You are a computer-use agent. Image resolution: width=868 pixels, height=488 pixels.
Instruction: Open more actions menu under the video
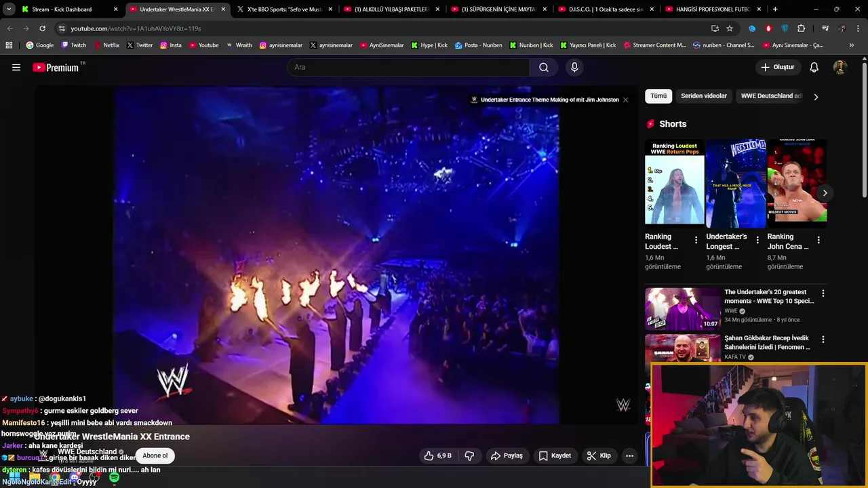pyautogui.click(x=629, y=455)
